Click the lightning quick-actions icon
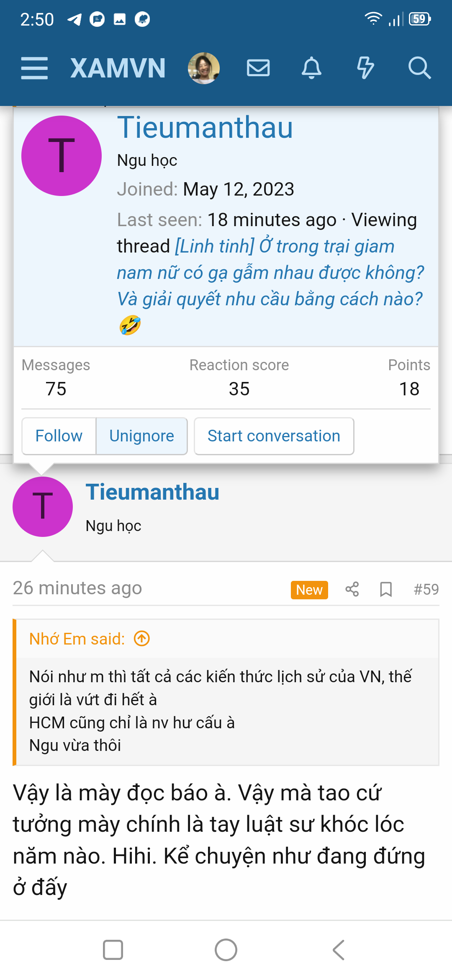Screen dimensions: 452x980 coord(365,68)
